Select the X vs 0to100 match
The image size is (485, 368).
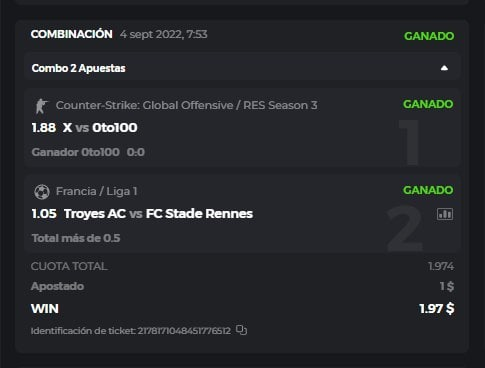tap(100, 128)
